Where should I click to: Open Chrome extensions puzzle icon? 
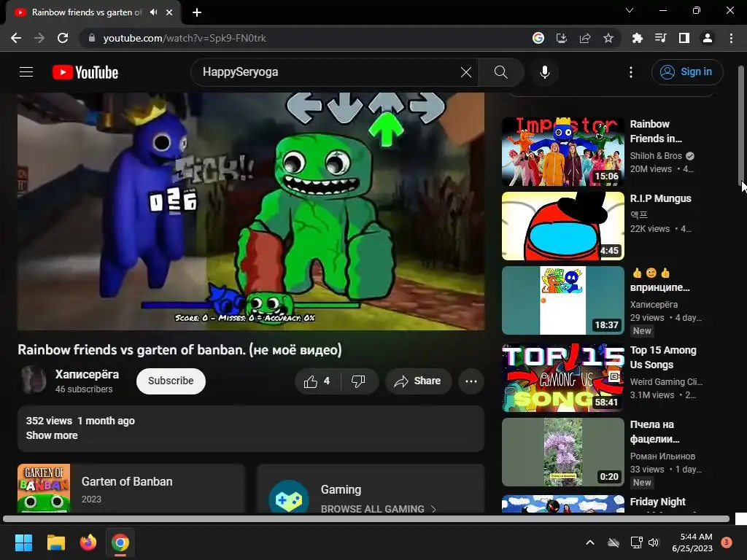[x=638, y=38]
